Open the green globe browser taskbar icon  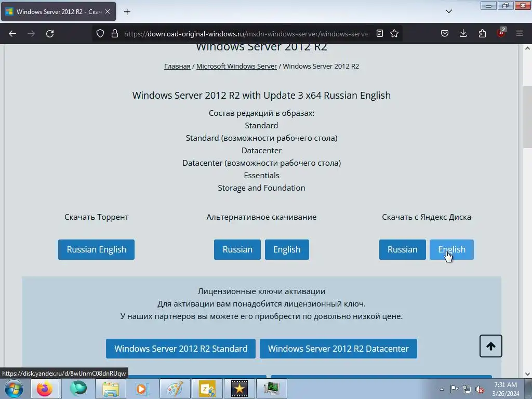pos(78,389)
